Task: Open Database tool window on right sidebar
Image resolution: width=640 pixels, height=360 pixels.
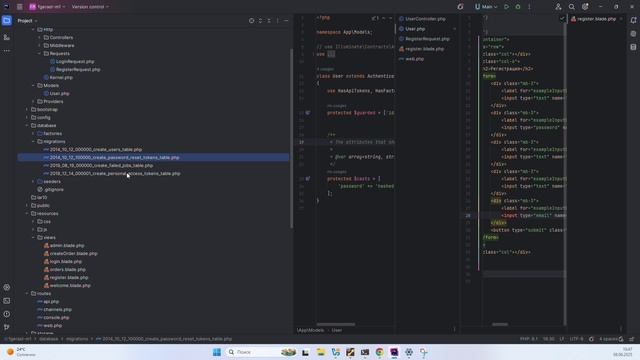Action: [x=633, y=47]
